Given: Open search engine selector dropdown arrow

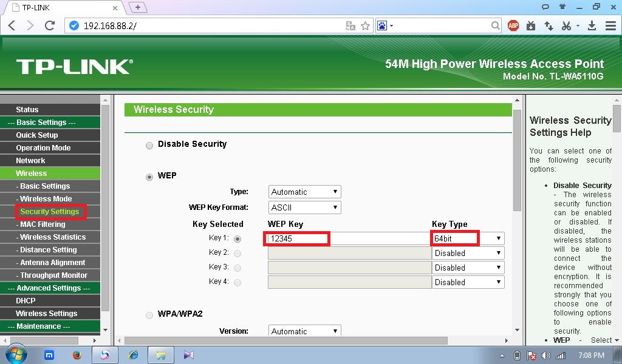Looking at the screenshot, I should coord(392,25).
